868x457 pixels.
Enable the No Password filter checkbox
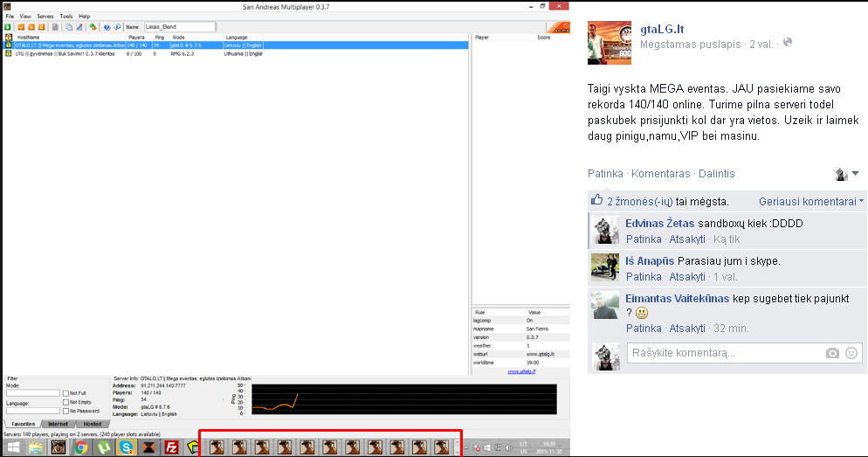(x=65, y=411)
